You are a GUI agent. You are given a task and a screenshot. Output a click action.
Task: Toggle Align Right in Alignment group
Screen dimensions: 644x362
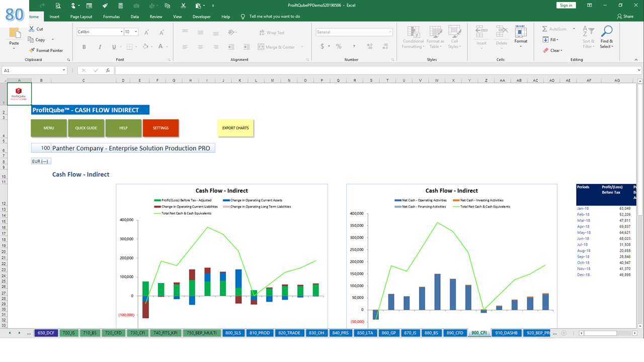click(x=215, y=47)
